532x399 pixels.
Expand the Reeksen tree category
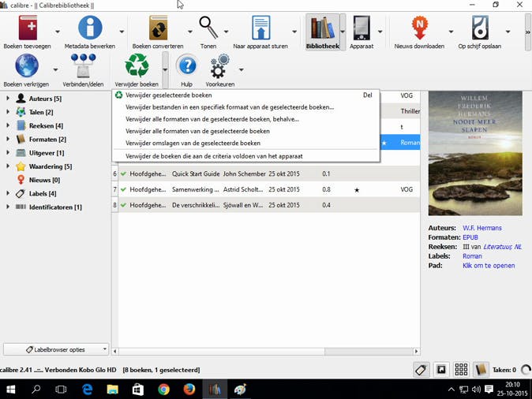point(8,125)
